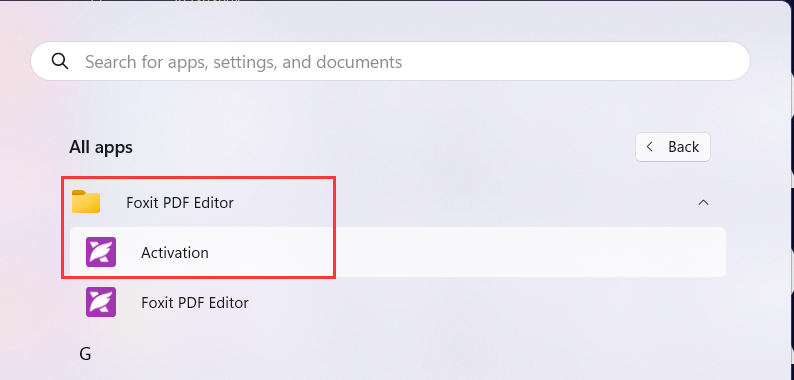The image size is (794, 380).
Task: Open the Foxit PDF Editor folder icon
Action: (86, 202)
